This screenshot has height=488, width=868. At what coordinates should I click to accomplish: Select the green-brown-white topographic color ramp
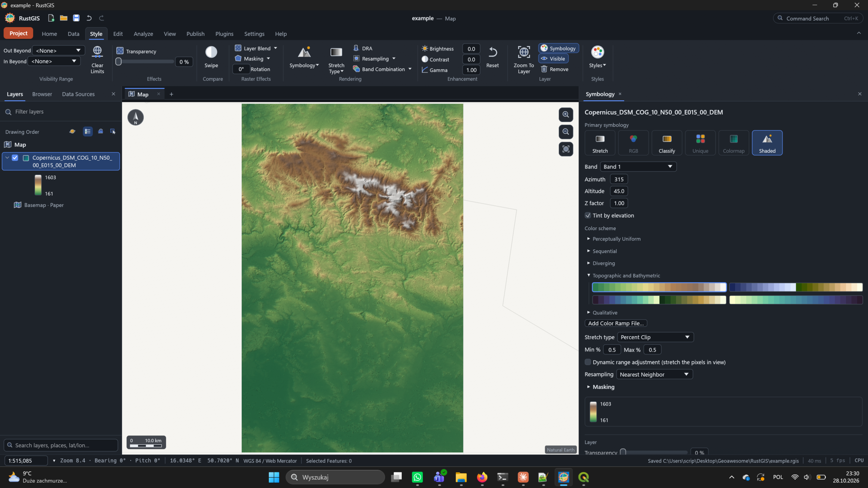659,287
